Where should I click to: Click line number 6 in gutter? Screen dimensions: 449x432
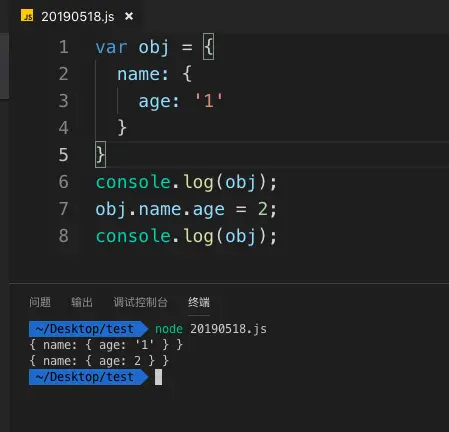click(64, 182)
